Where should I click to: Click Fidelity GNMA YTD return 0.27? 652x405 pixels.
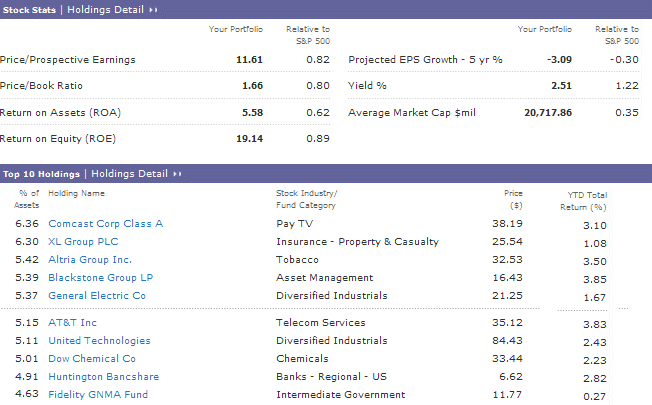coord(595,397)
